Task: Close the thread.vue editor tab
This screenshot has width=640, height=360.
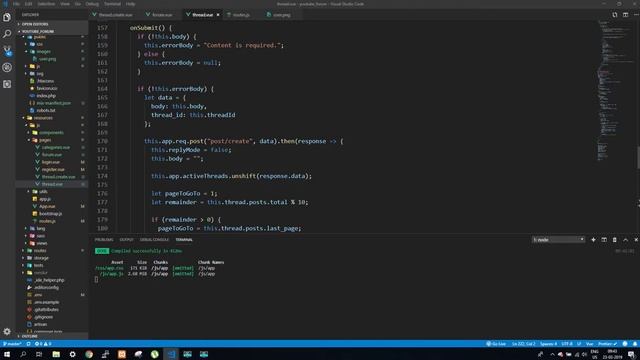Action: tap(218, 15)
